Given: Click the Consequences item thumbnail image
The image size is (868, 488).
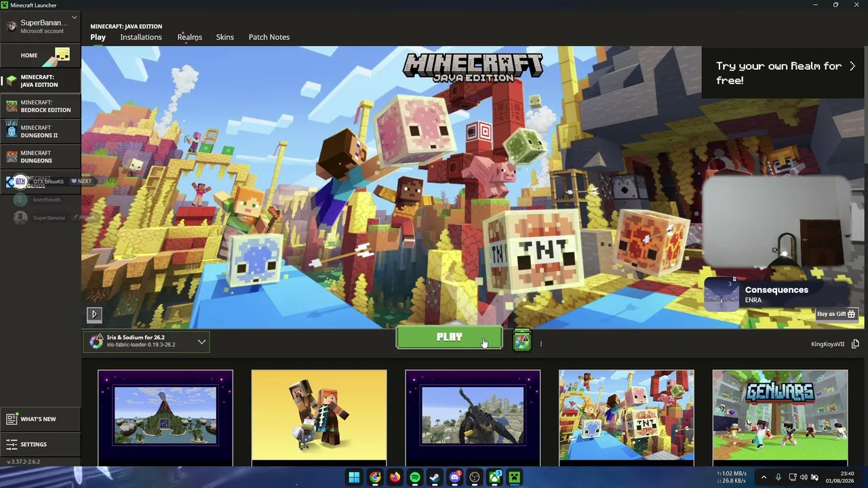Looking at the screenshot, I should pos(722,295).
